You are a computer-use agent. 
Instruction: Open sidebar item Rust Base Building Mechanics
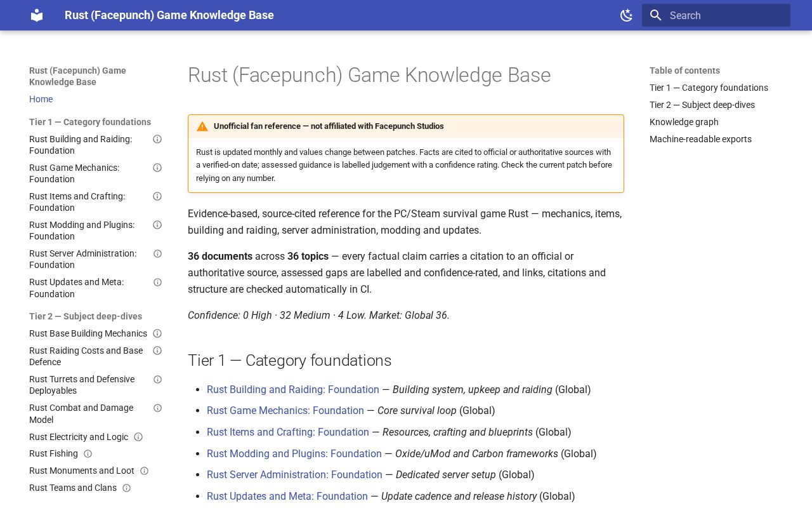(88, 333)
